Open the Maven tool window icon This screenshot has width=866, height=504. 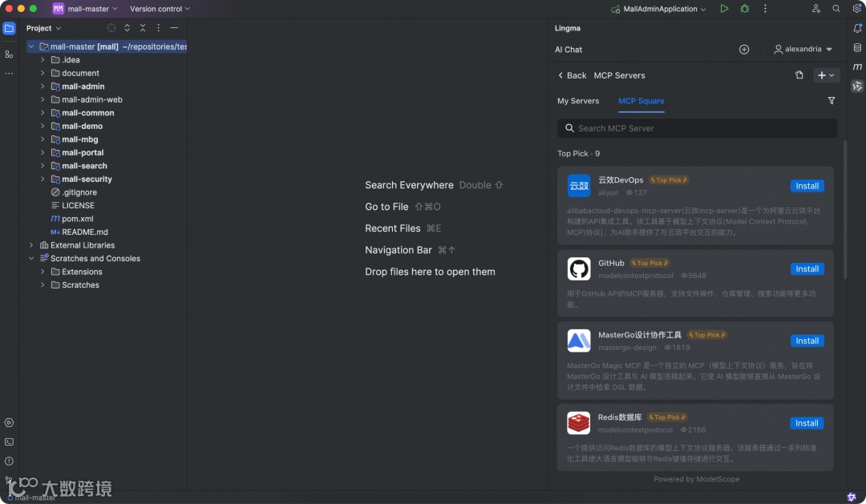(x=857, y=67)
